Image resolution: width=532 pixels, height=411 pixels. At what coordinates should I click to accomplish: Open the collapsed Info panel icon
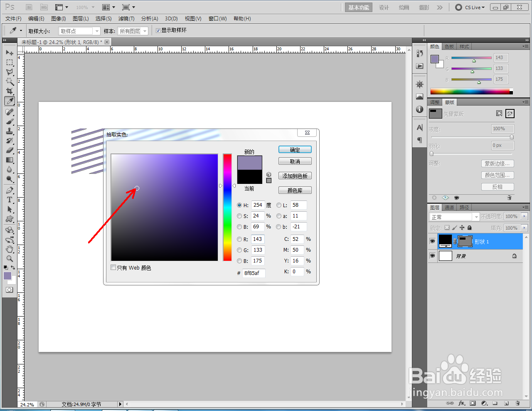[x=420, y=109]
